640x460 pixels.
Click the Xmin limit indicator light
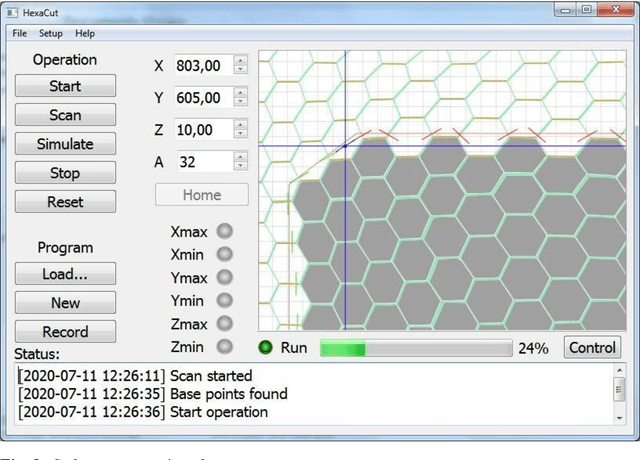click(224, 253)
